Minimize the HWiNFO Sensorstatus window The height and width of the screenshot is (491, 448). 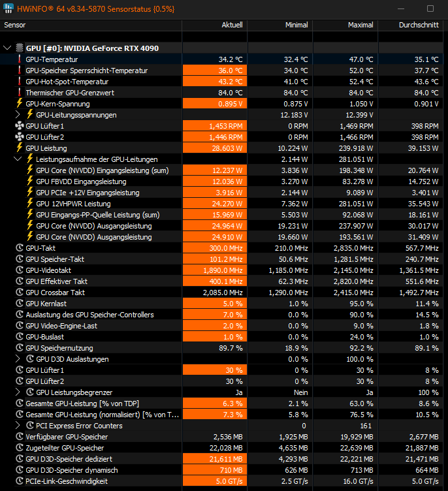click(x=401, y=8)
